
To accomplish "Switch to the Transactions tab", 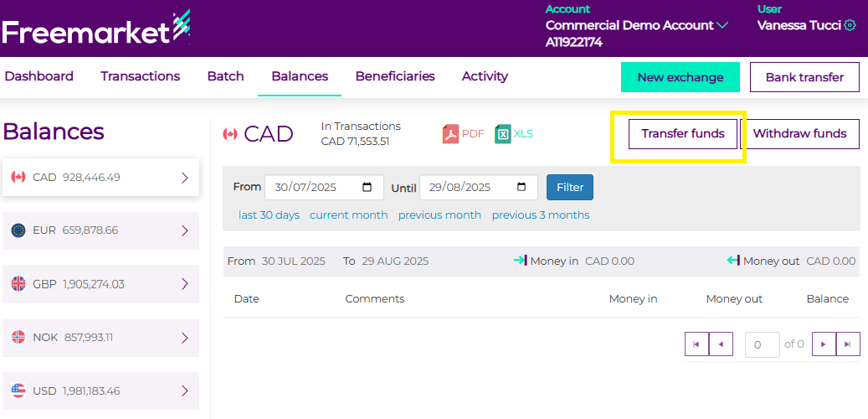I will point(140,76).
